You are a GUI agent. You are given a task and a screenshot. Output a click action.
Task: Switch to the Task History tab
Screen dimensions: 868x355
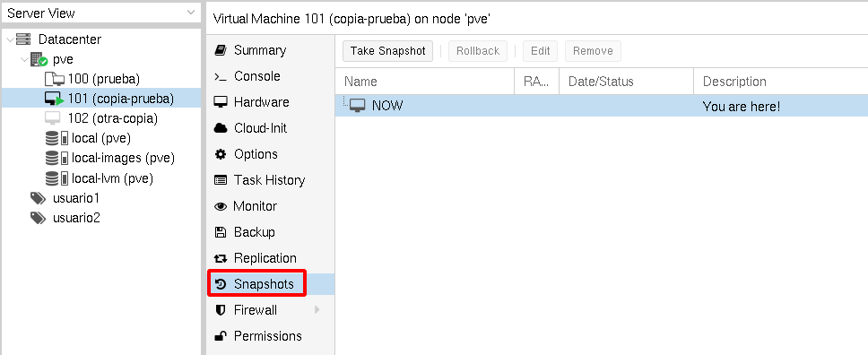[270, 180]
